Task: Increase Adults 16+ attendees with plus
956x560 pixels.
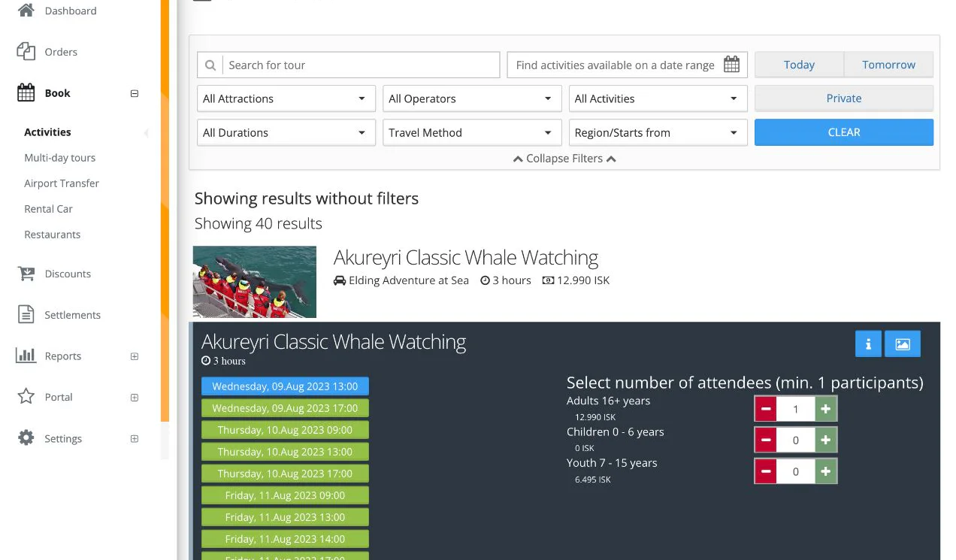Action: coord(826,409)
